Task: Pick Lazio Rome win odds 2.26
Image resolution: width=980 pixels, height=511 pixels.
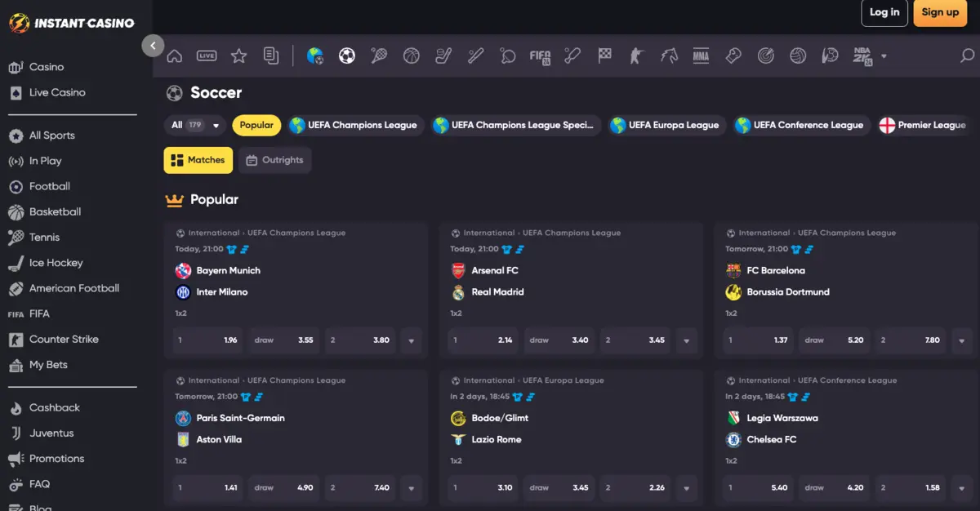Action: (635, 488)
